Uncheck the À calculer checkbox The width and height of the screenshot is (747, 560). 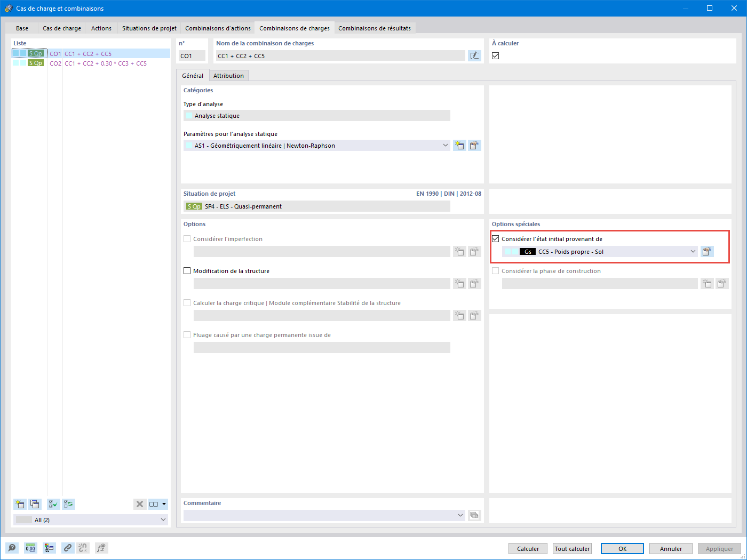click(x=496, y=55)
